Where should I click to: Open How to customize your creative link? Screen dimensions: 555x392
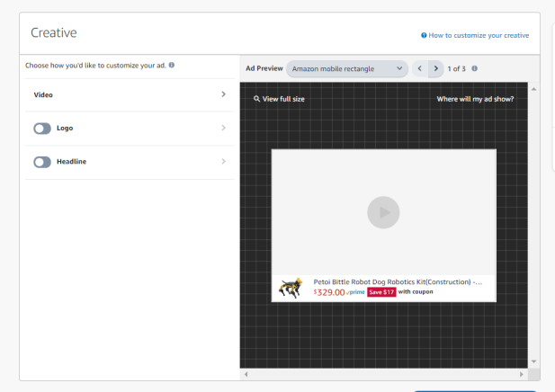click(479, 35)
